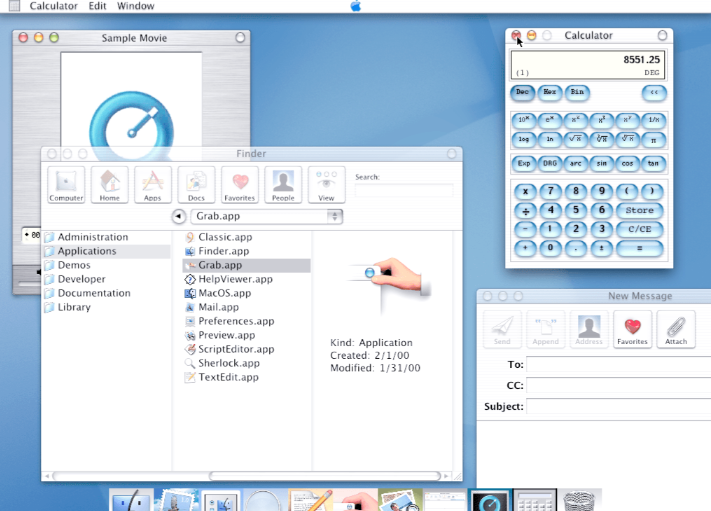The width and height of the screenshot is (711, 511).
Task: Click the calculator equals button
Action: coord(639,248)
